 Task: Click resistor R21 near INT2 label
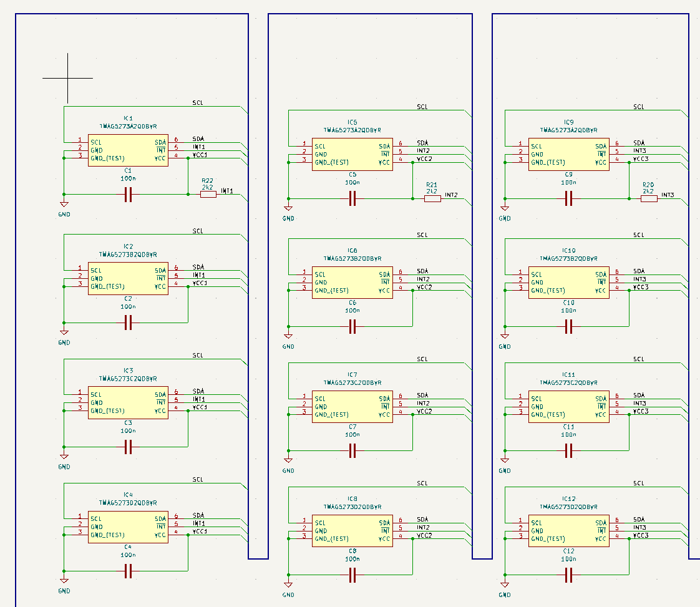pyautogui.click(x=432, y=198)
